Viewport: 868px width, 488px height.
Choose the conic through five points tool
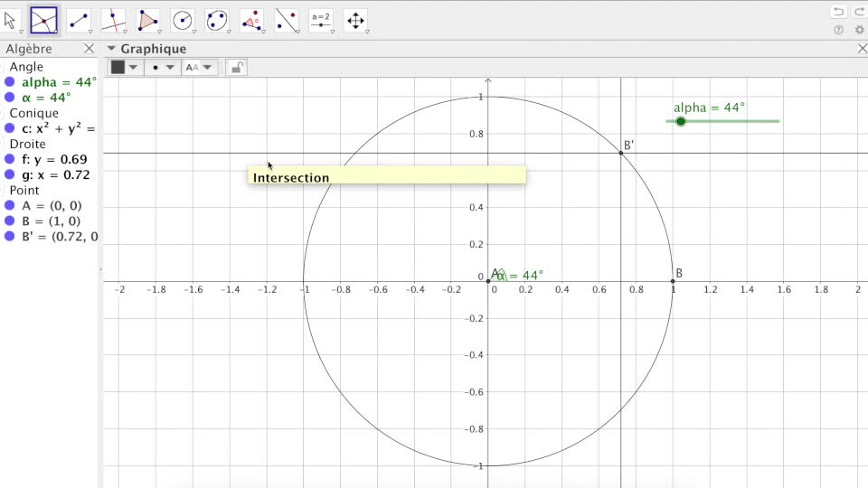pyautogui.click(x=217, y=20)
